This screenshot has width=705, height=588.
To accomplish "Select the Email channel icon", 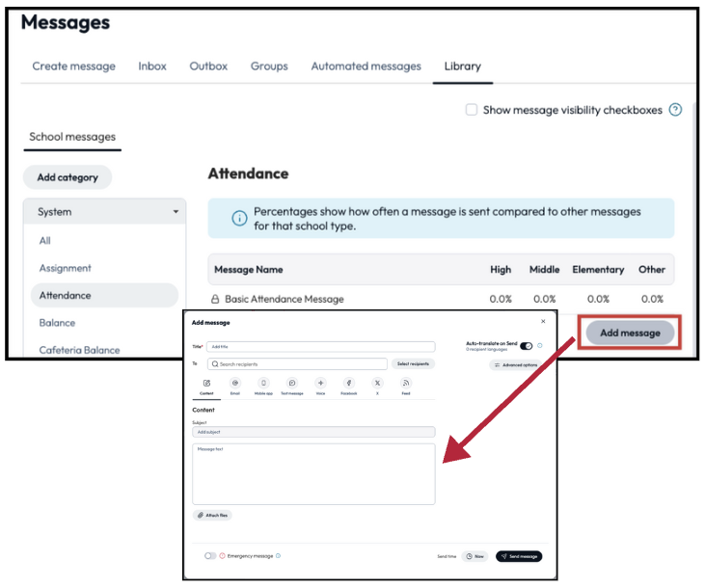I will (235, 384).
